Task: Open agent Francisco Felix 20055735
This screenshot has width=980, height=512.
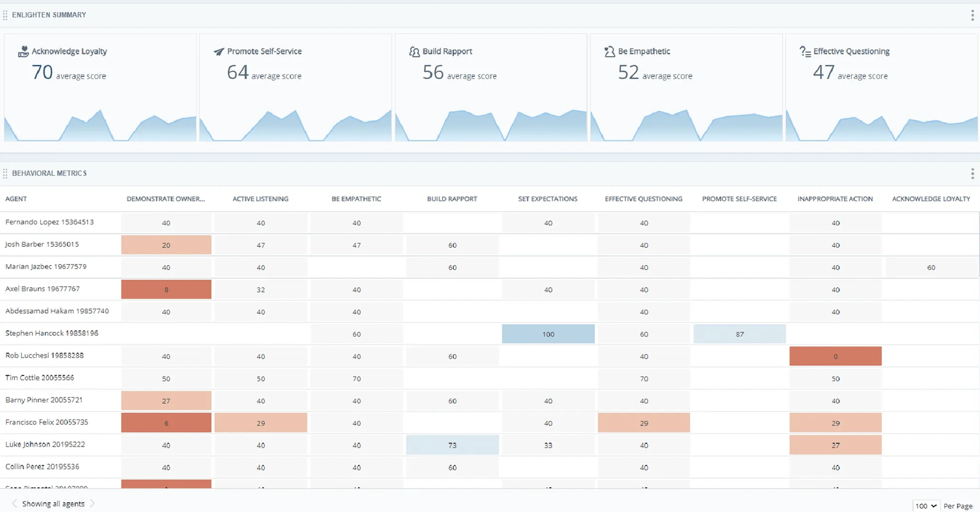Action: coord(47,422)
